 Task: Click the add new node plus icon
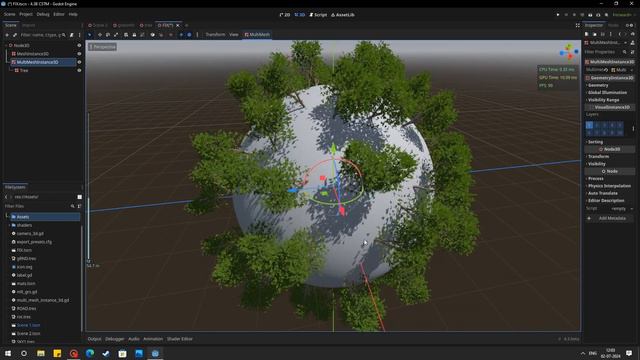[7, 35]
